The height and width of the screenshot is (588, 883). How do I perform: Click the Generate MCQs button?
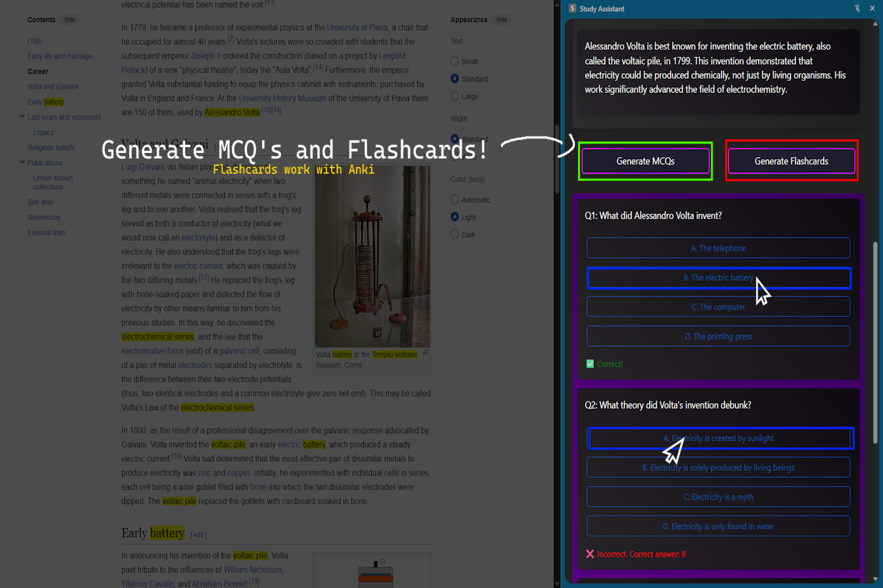645,161
